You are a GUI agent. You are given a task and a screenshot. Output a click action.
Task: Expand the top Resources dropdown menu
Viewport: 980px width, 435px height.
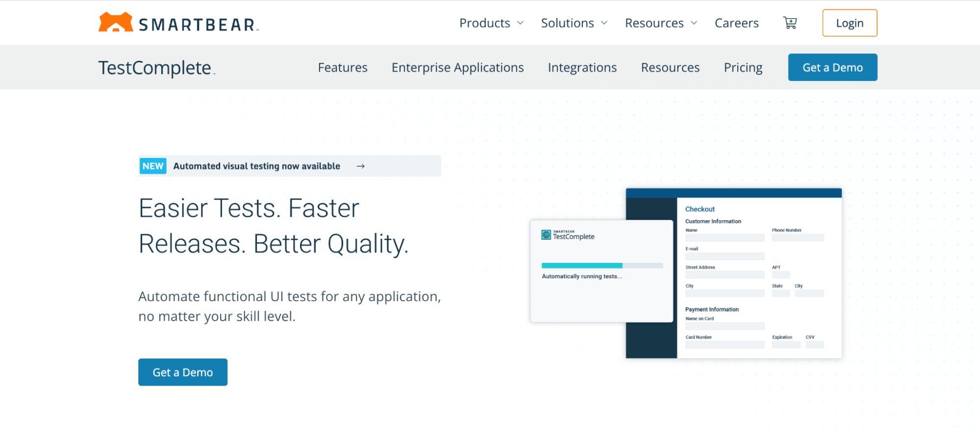661,23
